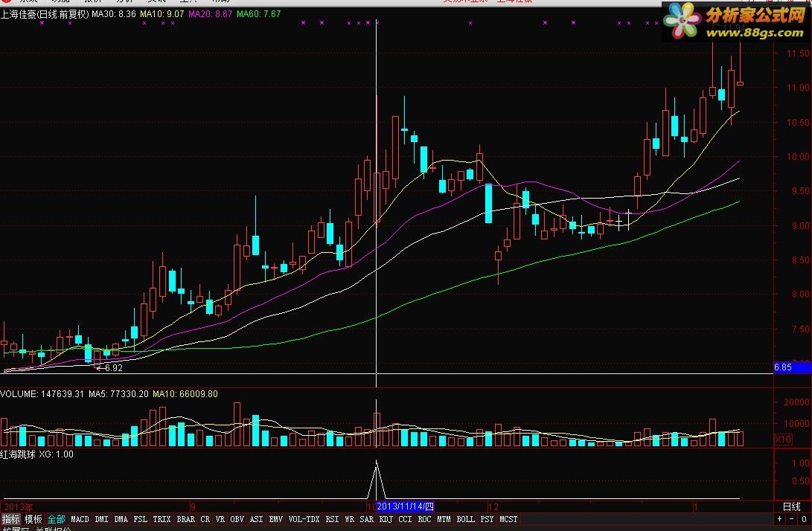Select the 模板 tab
The width and height of the screenshot is (812, 531).
click(33, 519)
